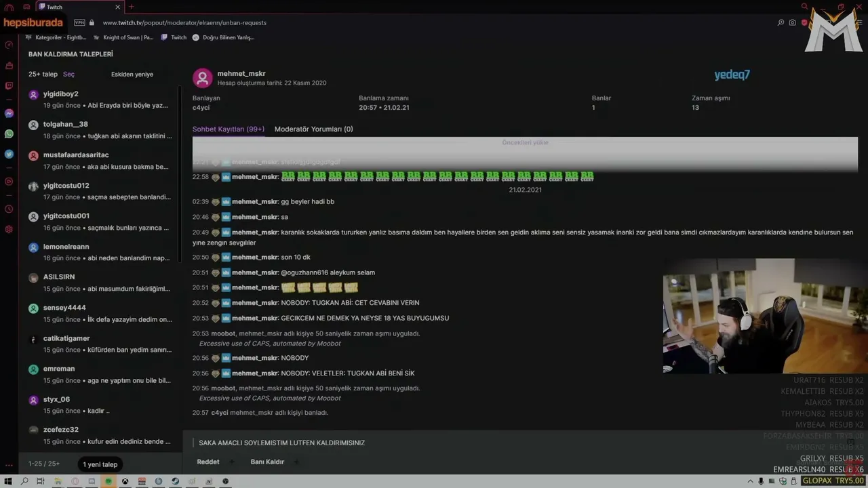Open ASILSIRN's unban request

100,283
